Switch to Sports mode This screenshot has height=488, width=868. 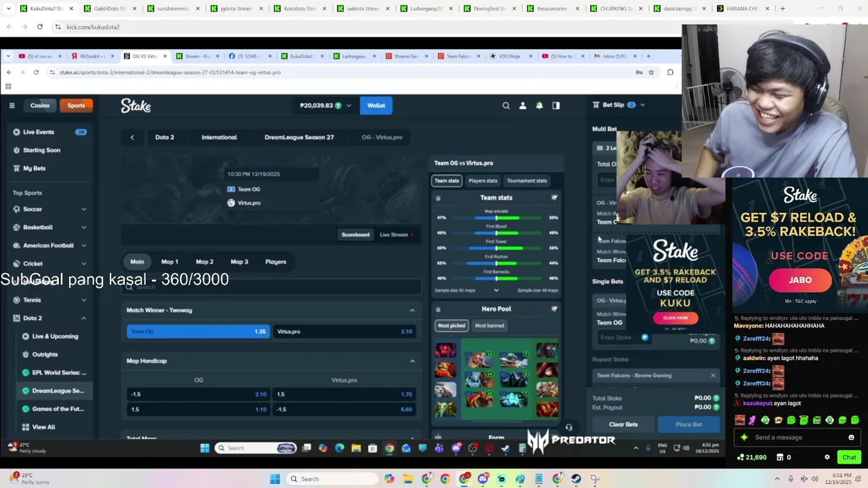(x=76, y=106)
